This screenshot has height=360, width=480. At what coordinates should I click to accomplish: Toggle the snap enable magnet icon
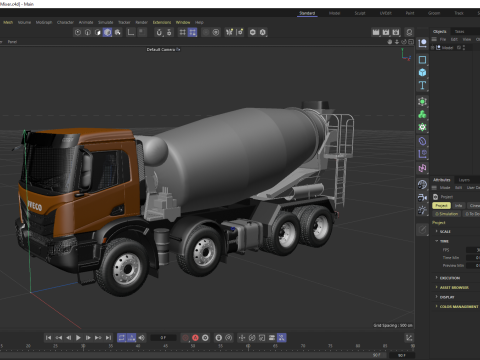[159, 32]
